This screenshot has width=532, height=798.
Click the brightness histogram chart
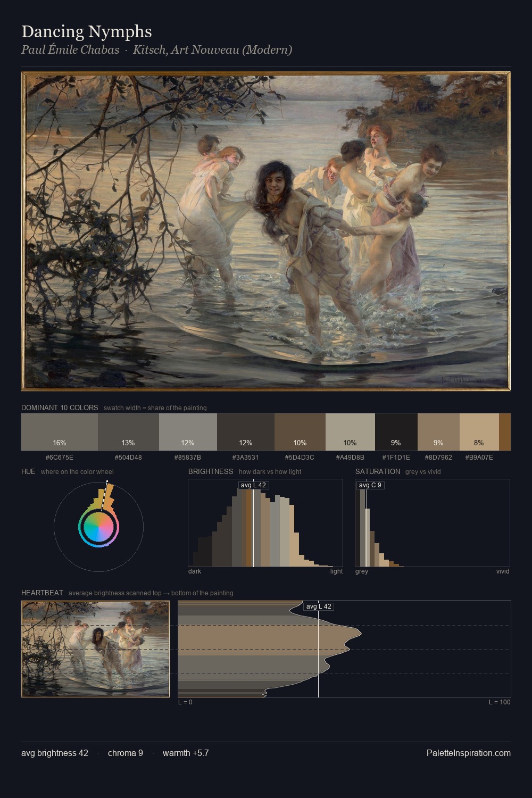pos(265,523)
